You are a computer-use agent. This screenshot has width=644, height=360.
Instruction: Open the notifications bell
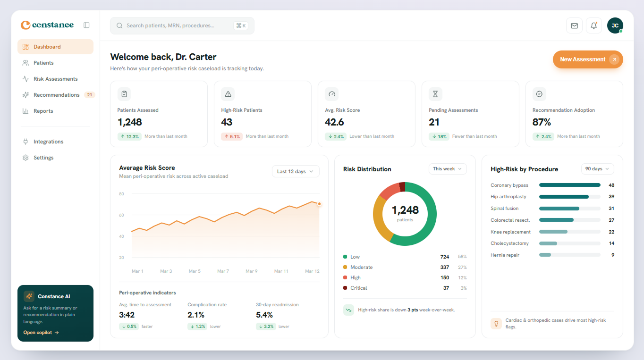click(594, 25)
